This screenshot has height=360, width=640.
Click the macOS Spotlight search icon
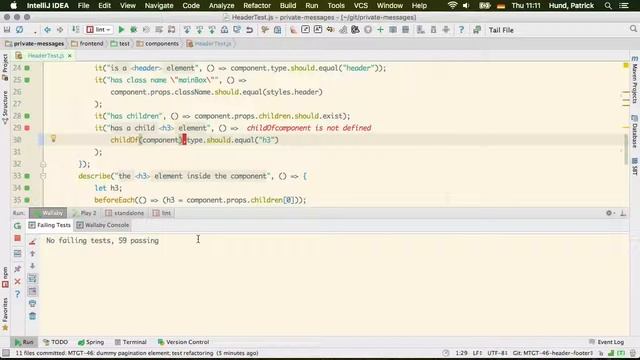[x=608, y=6]
